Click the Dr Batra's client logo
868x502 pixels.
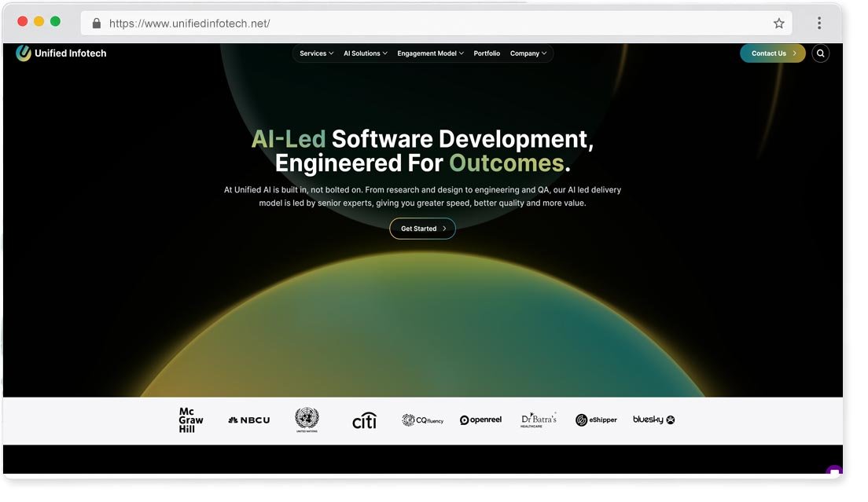(x=538, y=420)
